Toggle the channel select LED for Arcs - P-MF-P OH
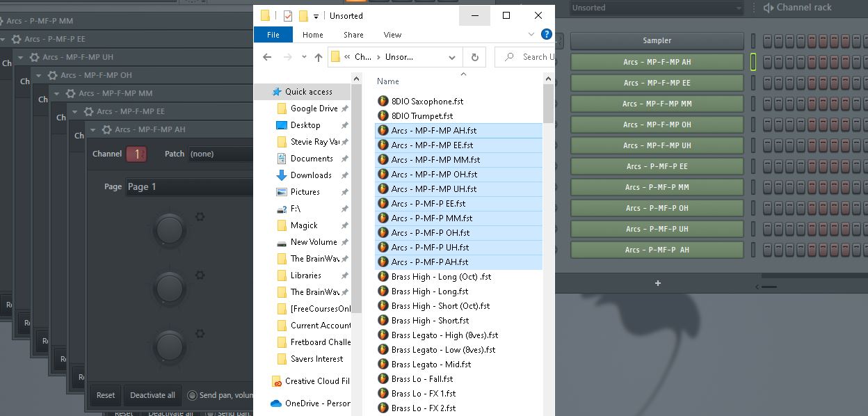Screen dimensions: 868x416 pos(753,208)
